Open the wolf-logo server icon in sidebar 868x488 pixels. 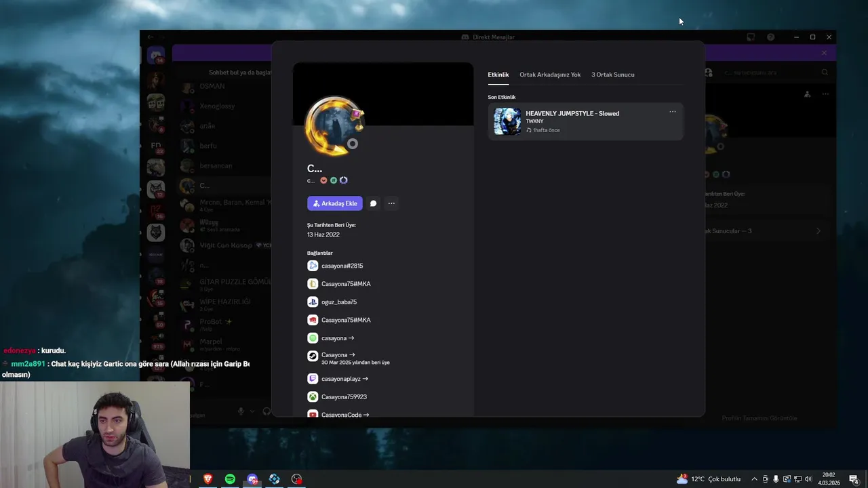pyautogui.click(x=156, y=232)
